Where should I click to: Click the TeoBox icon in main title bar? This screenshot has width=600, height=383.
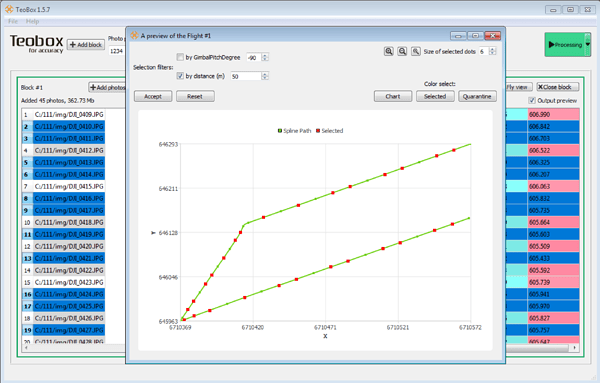[x=9, y=9]
